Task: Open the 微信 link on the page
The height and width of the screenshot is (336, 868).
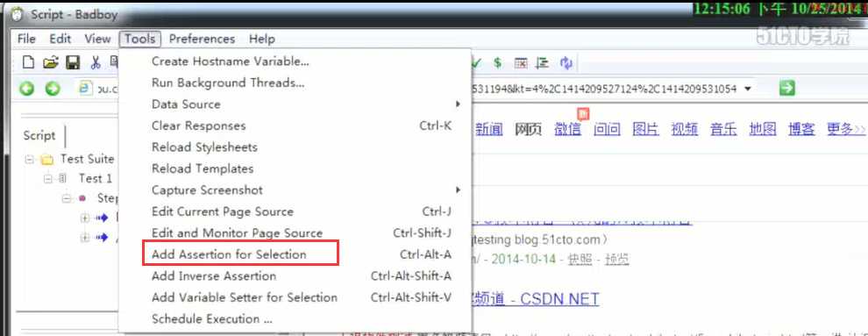Action: (x=567, y=130)
